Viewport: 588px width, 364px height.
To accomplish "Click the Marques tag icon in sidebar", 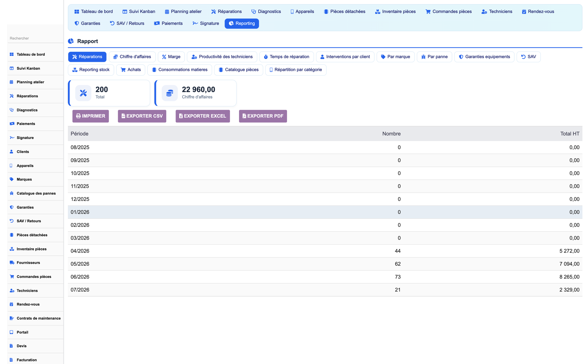I will 11,179.
